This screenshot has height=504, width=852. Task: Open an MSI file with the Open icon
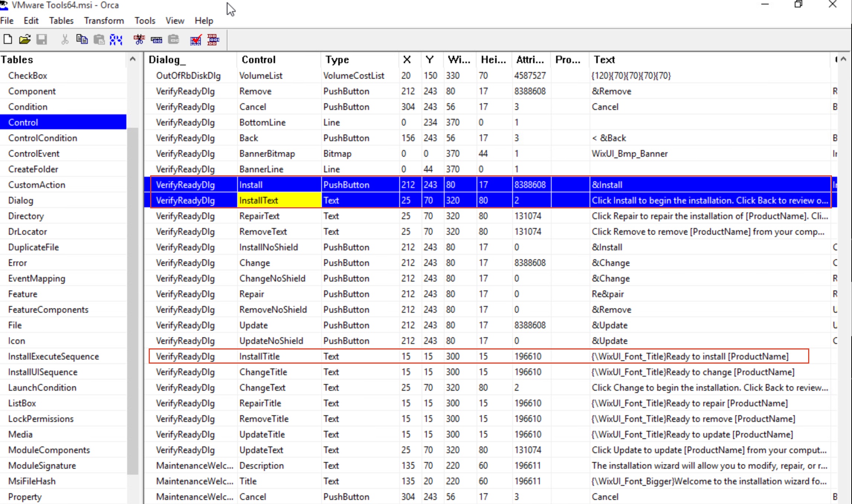click(25, 40)
